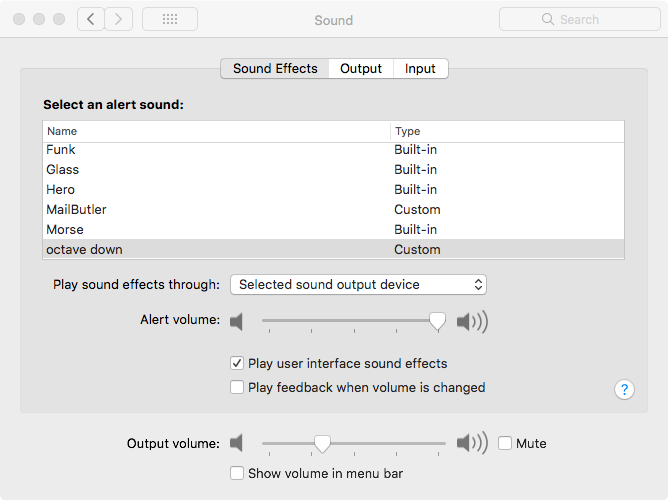Go forward with the right chevron button
The image size is (668, 500).
[119, 19]
